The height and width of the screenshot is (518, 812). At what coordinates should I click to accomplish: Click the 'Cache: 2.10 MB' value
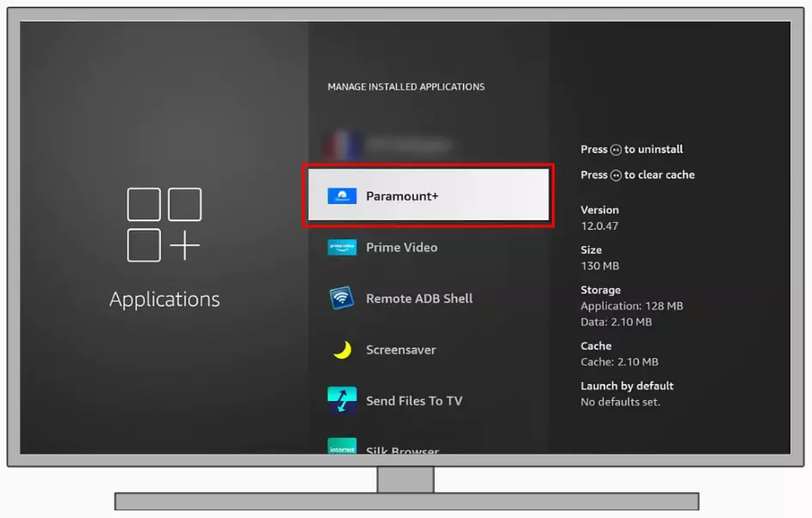point(619,361)
